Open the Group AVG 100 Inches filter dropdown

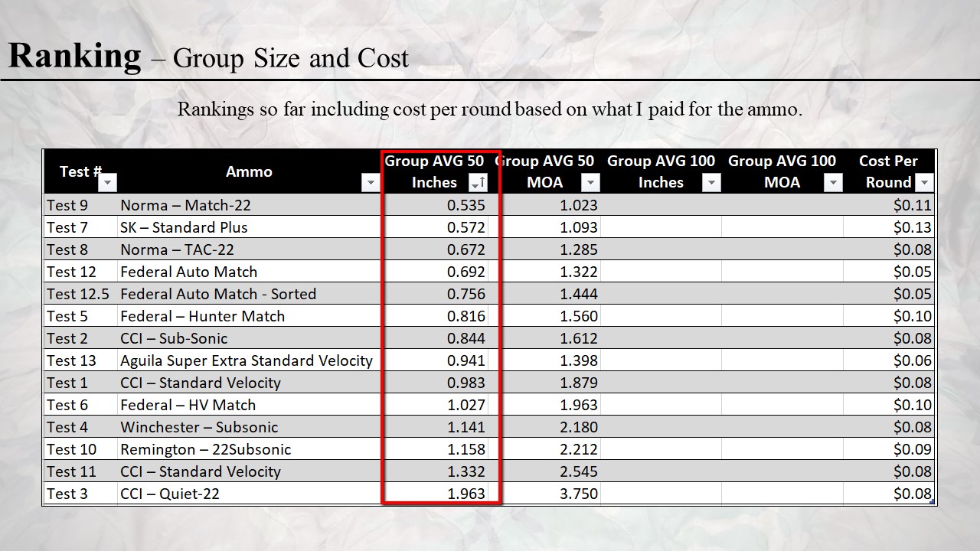click(x=711, y=182)
